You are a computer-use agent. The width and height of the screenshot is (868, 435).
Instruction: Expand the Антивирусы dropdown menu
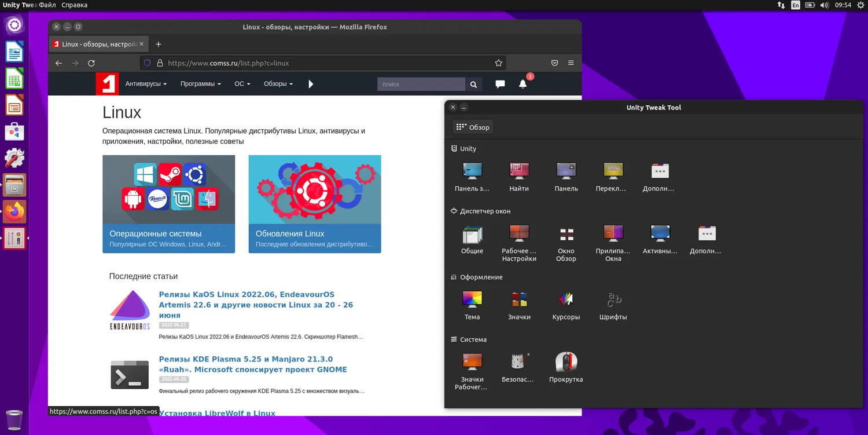click(146, 84)
